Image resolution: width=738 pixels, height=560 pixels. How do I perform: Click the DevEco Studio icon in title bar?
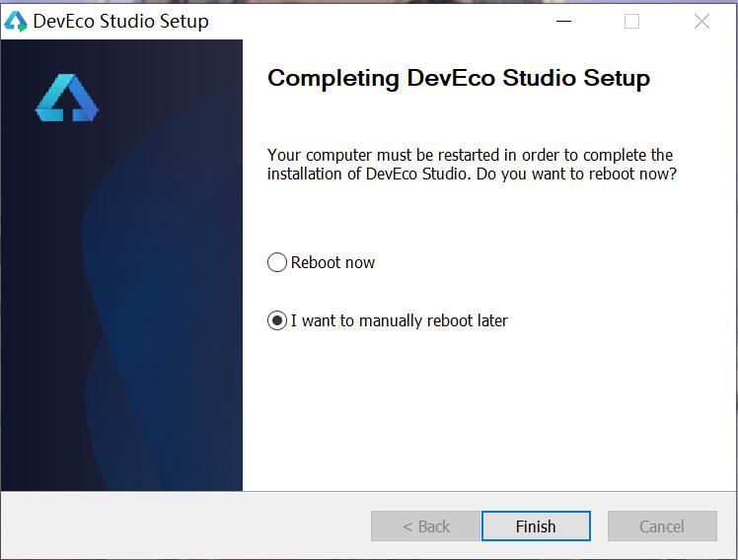coord(16,22)
